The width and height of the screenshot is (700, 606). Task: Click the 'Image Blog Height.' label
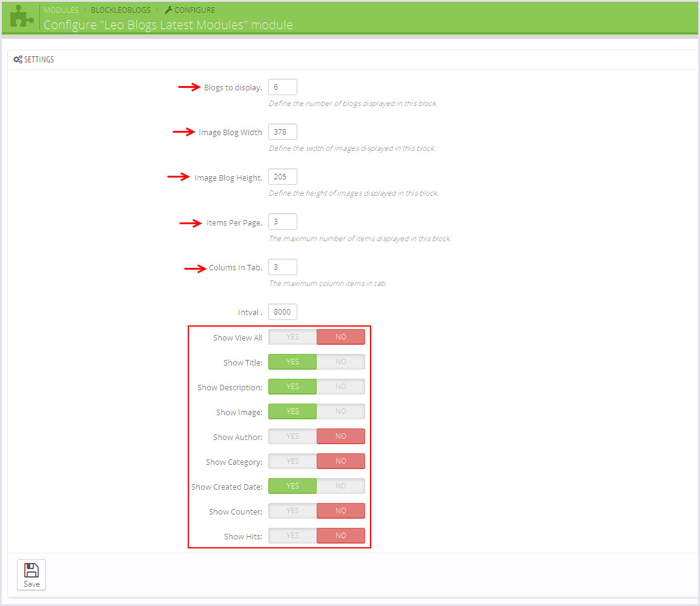228,178
